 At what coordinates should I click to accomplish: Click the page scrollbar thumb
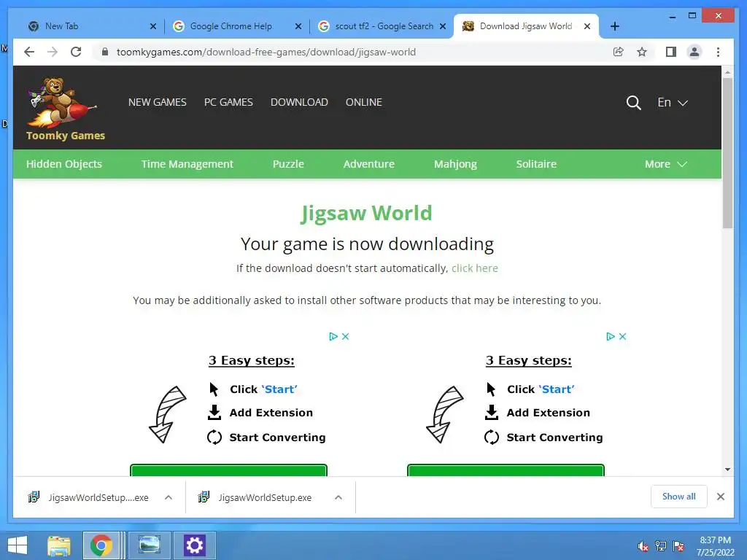click(727, 152)
